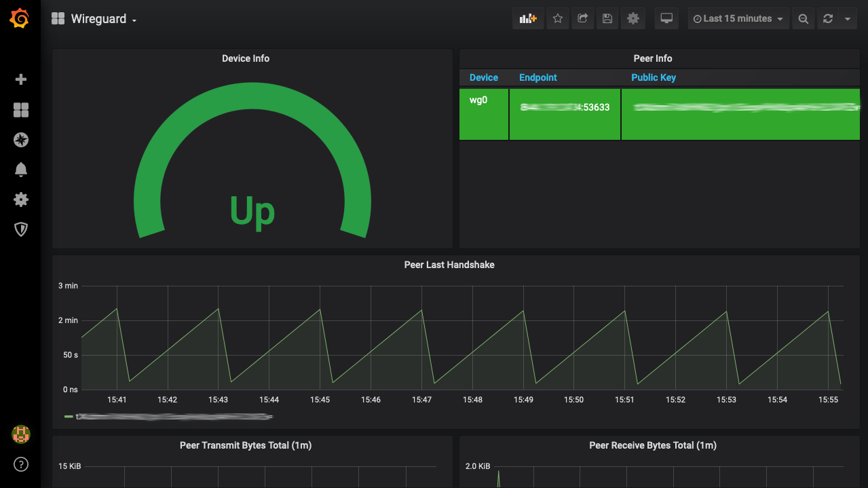The height and width of the screenshot is (488, 868).
Task: Open the Server Admin shield icon
Action: (x=21, y=229)
